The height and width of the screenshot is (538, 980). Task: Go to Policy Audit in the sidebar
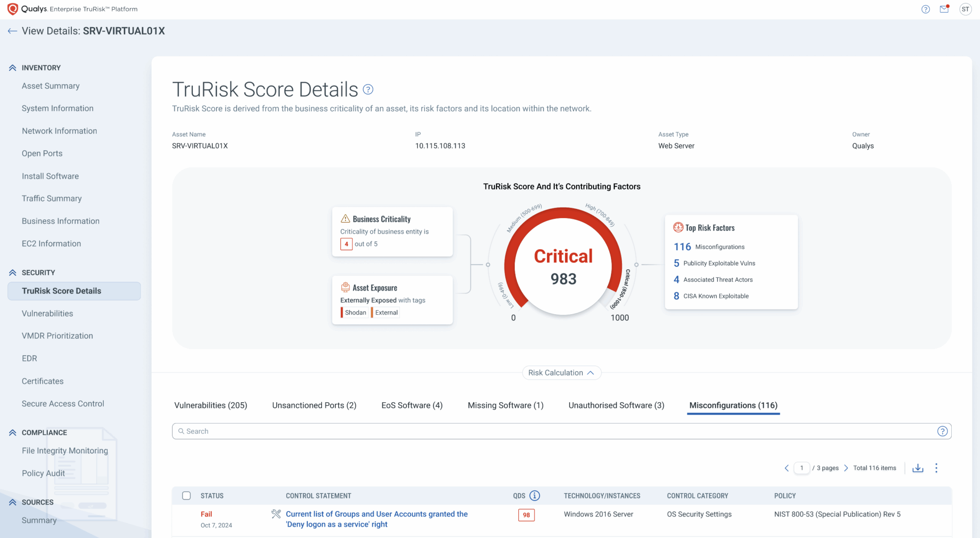[x=43, y=473]
